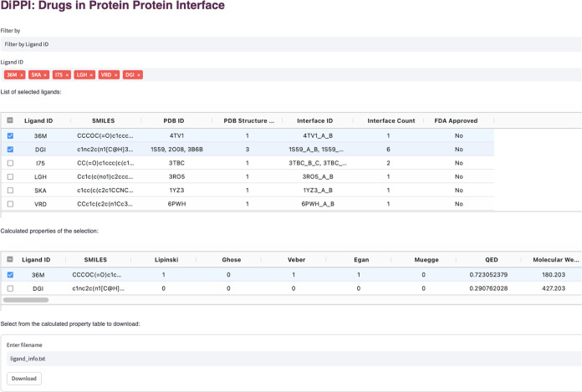
Task: Click the DiPPI page title heading
Action: pos(113,6)
